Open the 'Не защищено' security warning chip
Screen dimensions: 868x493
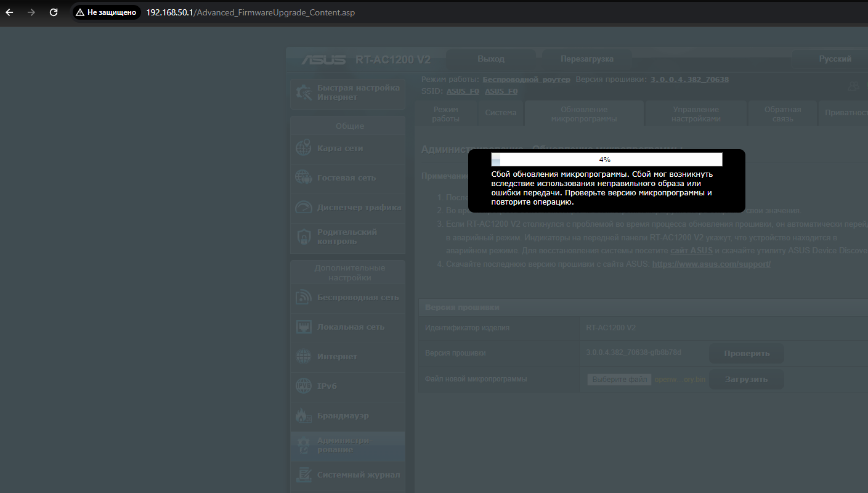[107, 12]
